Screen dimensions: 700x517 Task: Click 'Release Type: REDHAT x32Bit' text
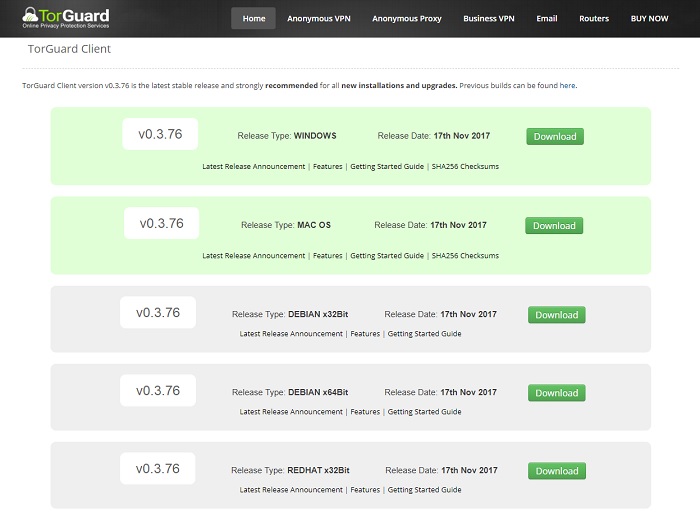pyautogui.click(x=290, y=471)
